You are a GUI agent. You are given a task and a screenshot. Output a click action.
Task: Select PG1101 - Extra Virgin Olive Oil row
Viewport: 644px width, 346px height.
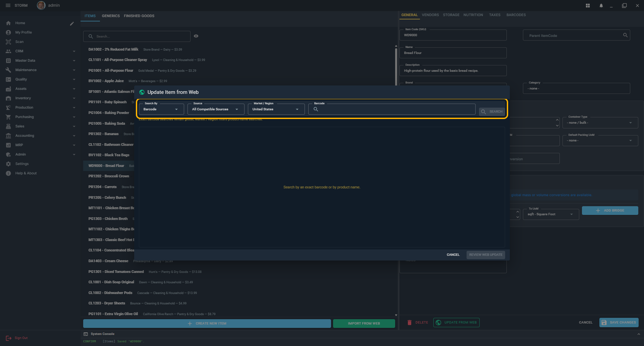239,314
